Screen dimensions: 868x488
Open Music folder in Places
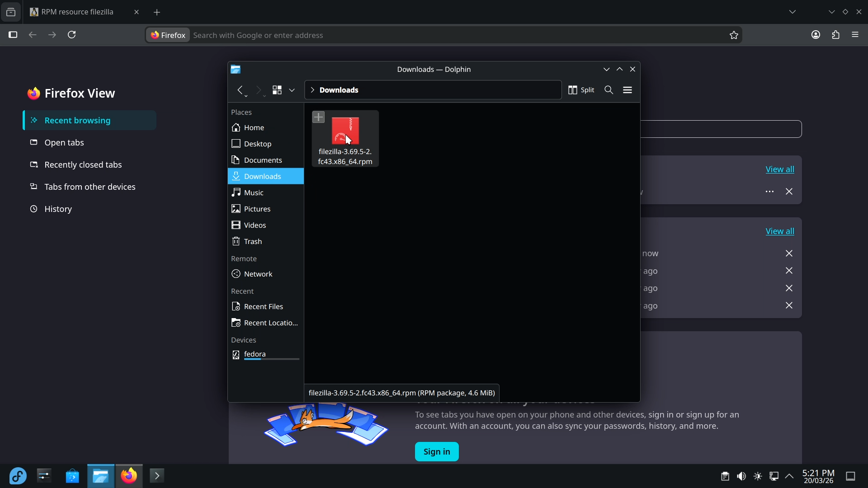point(266,192)
